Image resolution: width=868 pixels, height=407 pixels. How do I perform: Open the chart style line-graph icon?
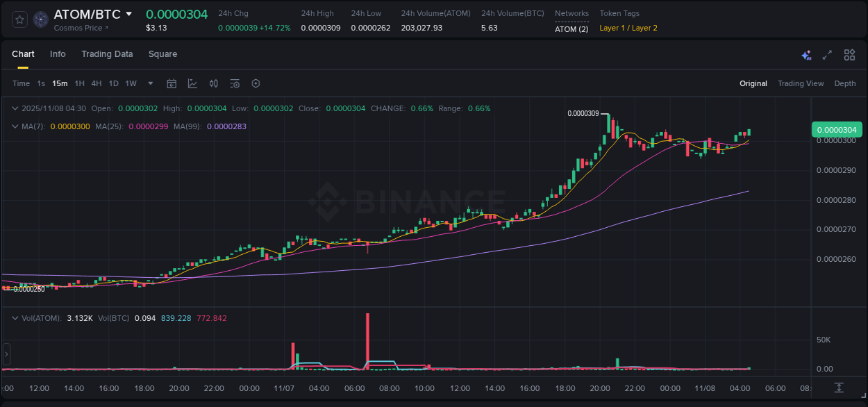192,83
